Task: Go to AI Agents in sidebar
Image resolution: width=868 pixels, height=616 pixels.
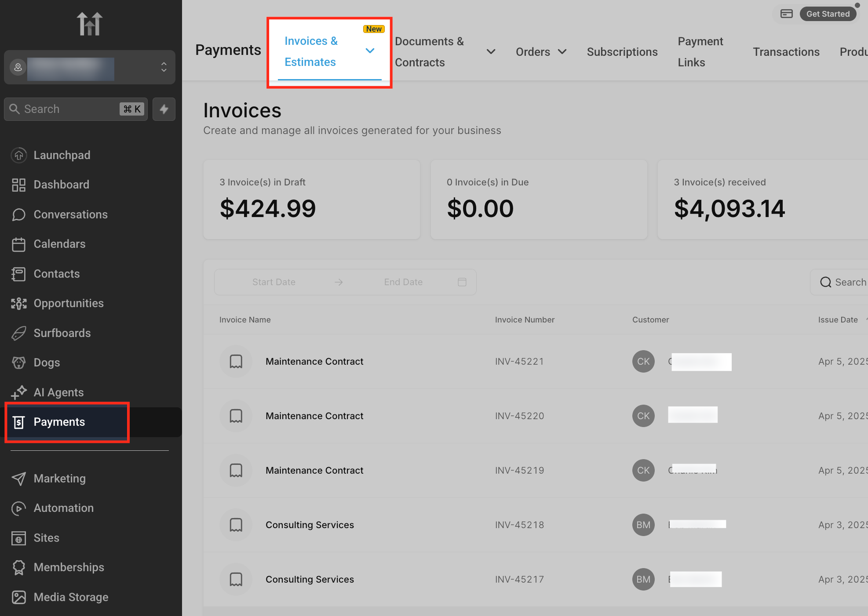Action: point(58,392)
